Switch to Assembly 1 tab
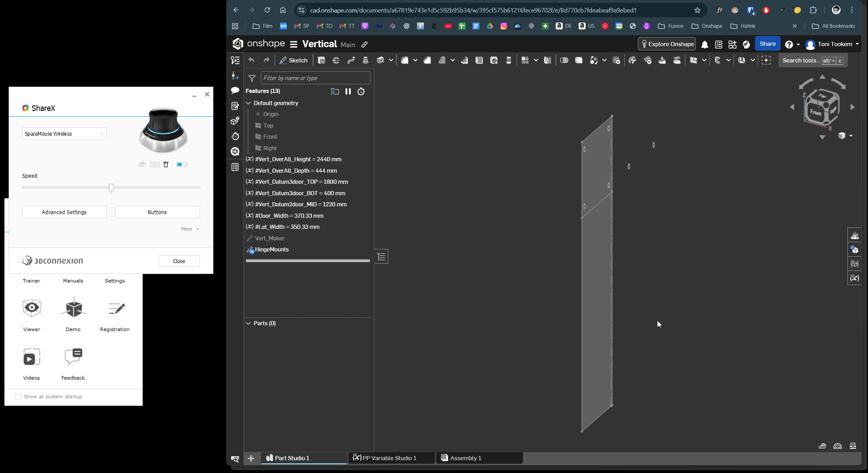The image size is (868, 473). point(465,458)
